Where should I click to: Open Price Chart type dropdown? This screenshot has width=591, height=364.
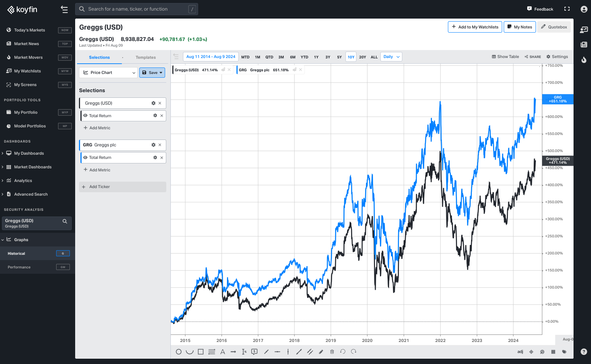pos(108,72)
